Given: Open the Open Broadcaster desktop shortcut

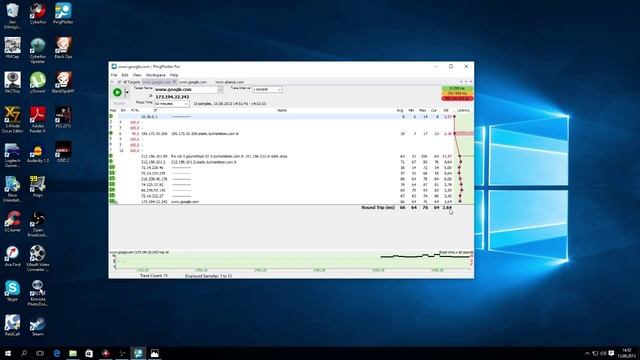Looking at the screenshot, I should pos(38,224).
